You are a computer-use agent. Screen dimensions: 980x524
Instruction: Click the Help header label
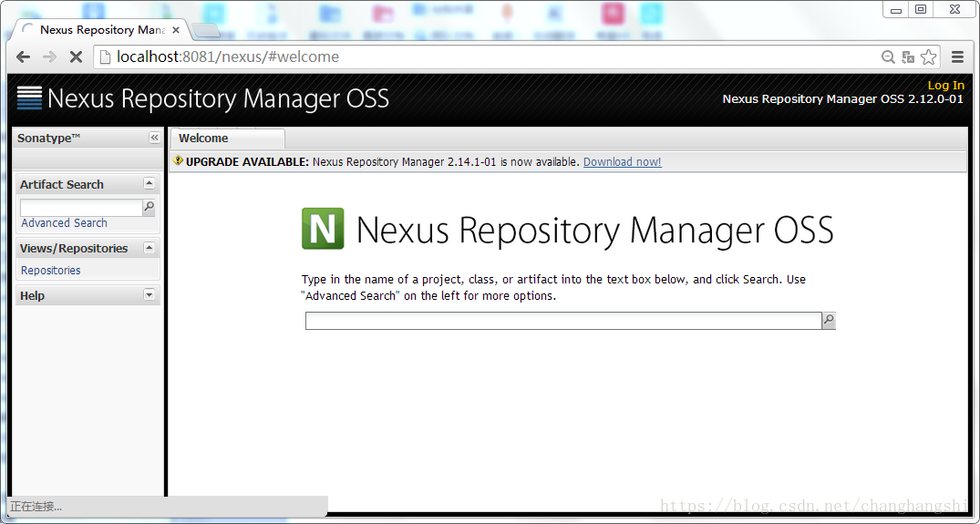[32, 295]
